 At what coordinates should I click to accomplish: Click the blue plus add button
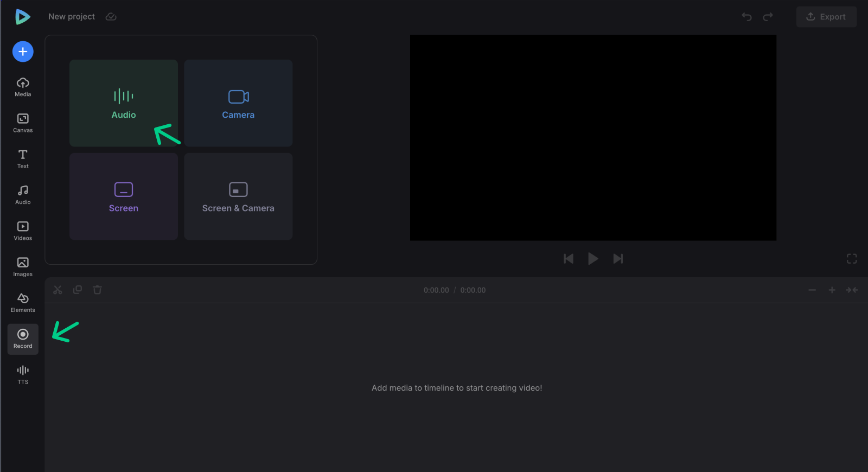23,52
